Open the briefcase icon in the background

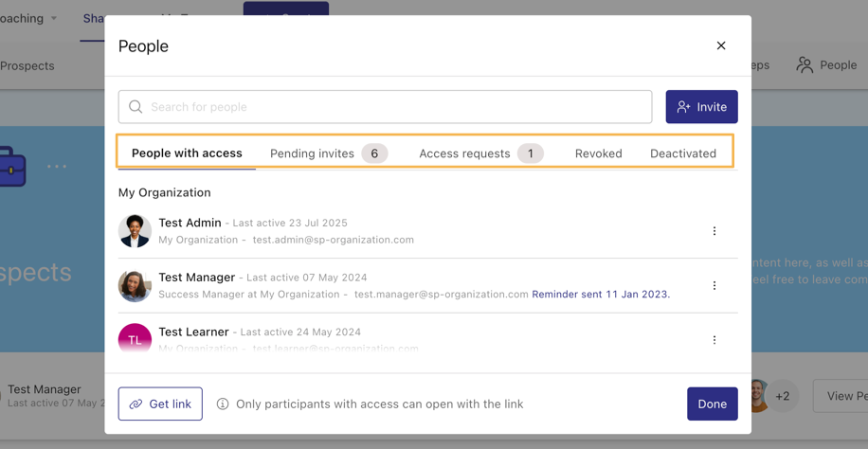click(x=12, y=167)
